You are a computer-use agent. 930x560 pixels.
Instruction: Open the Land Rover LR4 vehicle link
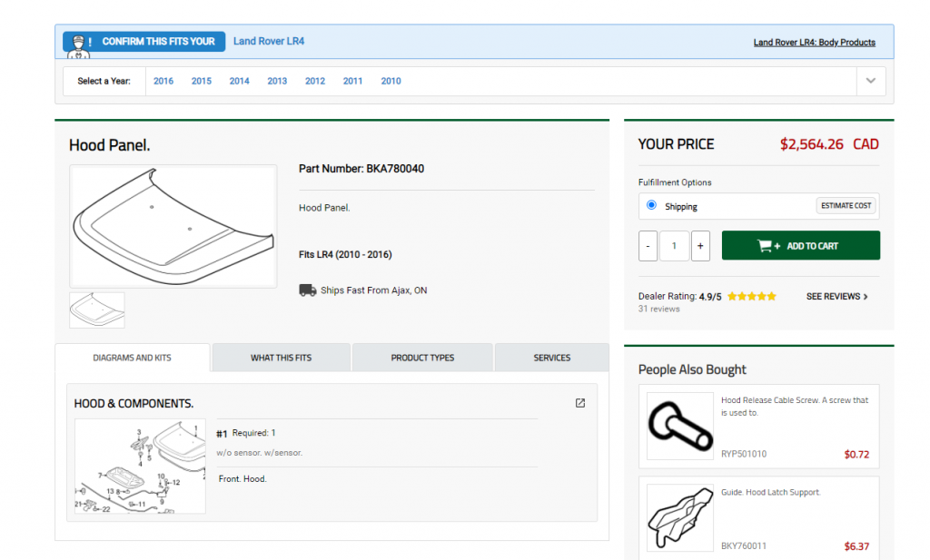pyautogui.click(x=269, y=41)
